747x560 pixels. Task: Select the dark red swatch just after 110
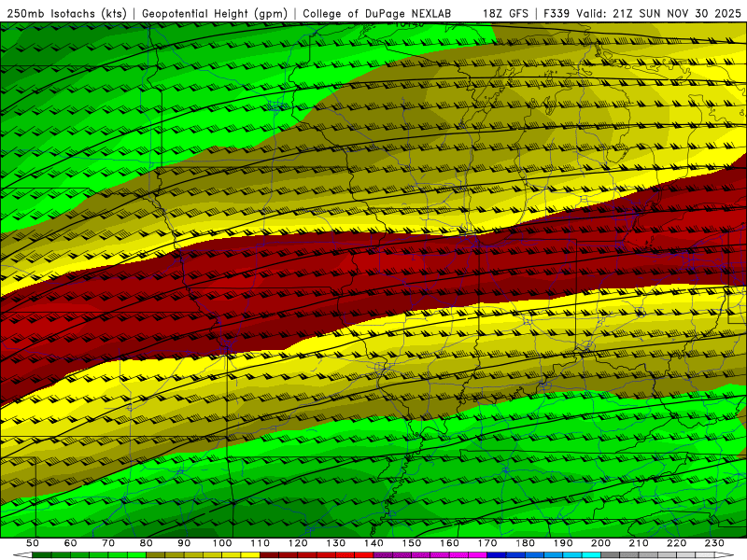point(269,554)
